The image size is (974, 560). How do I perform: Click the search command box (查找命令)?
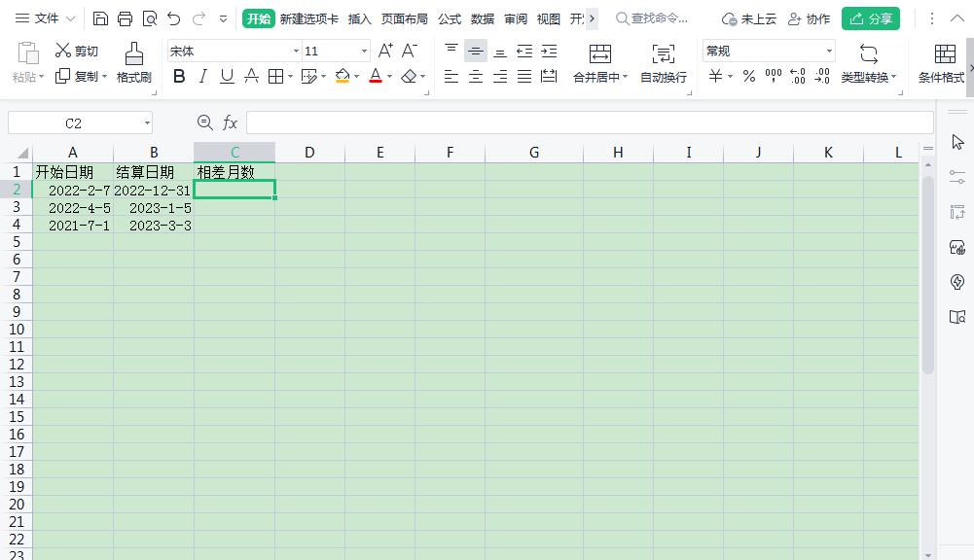[652, 18]
